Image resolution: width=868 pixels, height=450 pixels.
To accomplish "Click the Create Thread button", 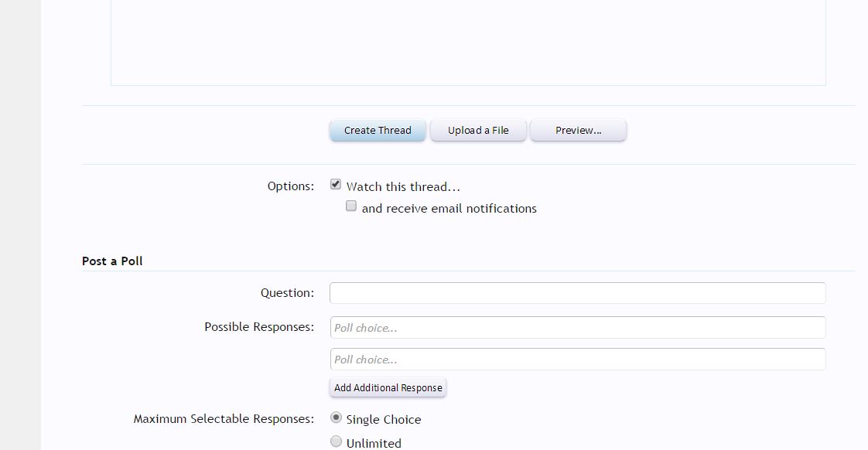I will [378, 131].
